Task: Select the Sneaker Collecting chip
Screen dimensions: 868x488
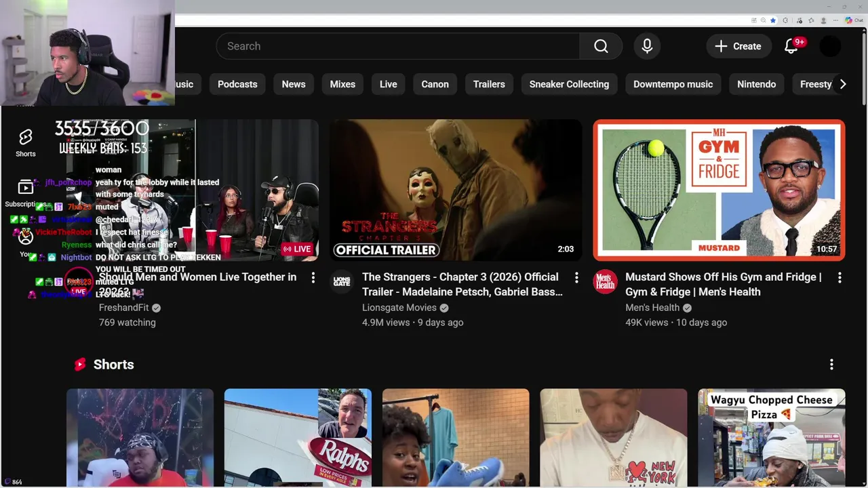Action: [x=569, y=84]
